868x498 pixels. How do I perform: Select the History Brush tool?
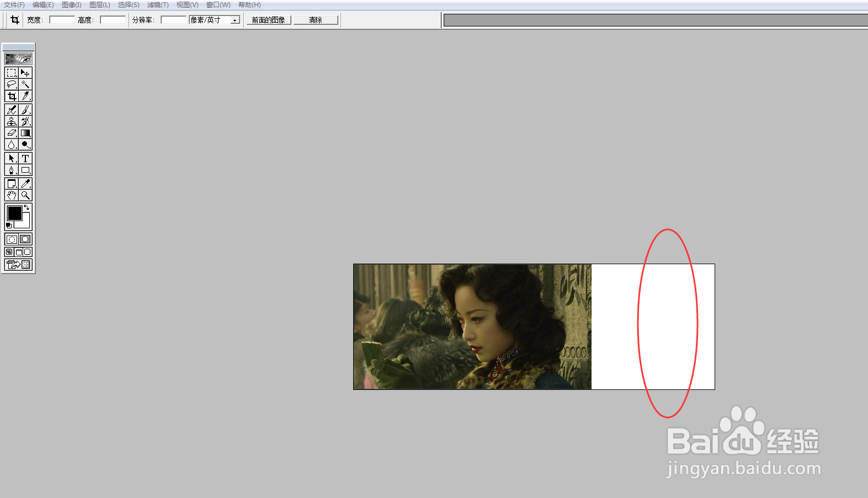[25, 121]
